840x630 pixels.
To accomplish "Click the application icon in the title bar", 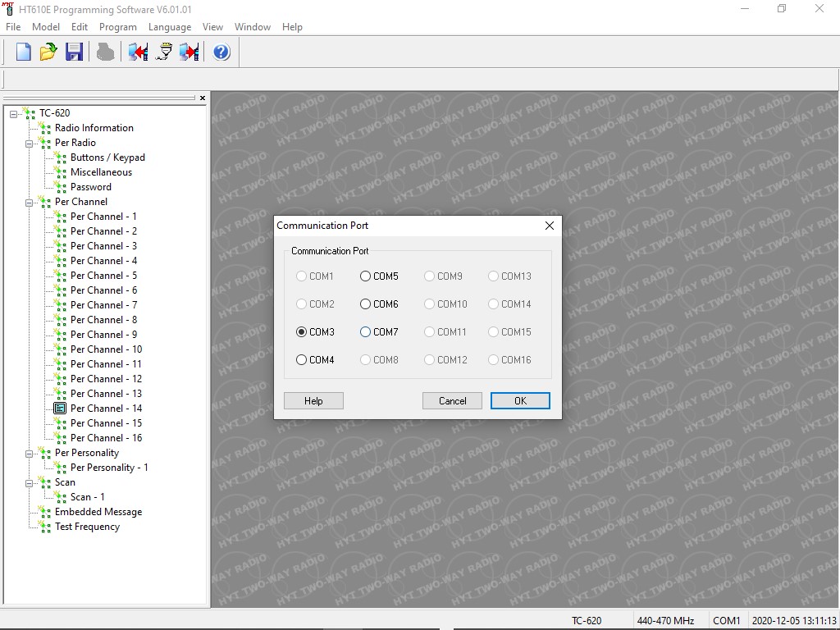I will (x=8, y=9).
